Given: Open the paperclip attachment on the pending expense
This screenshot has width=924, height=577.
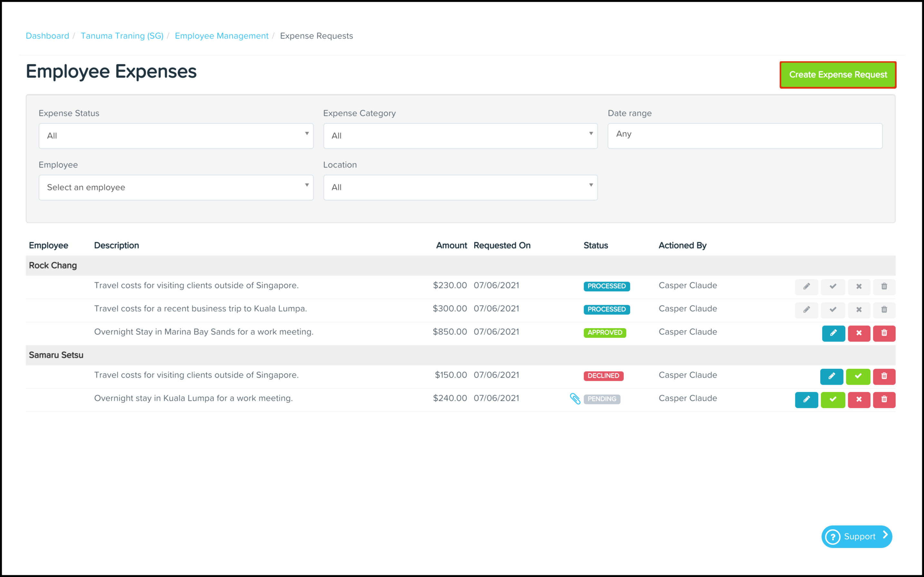Looking at the screenshot, I should click(x=575, y=399).
